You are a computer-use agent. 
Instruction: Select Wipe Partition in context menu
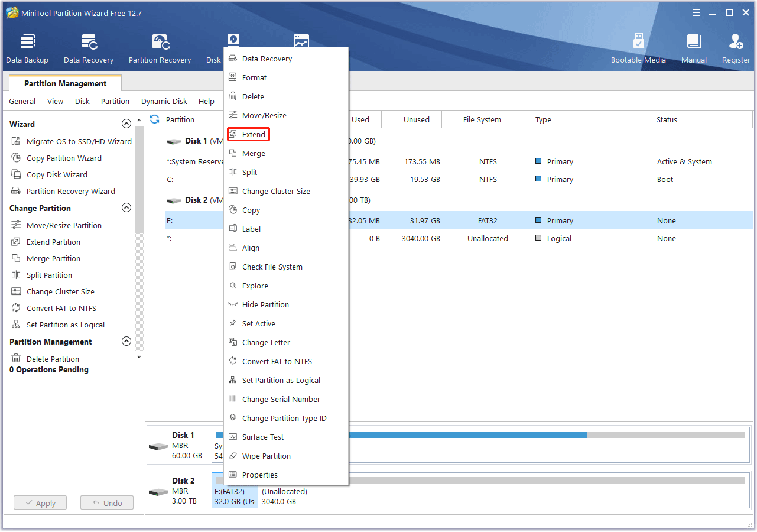[286, 456]
